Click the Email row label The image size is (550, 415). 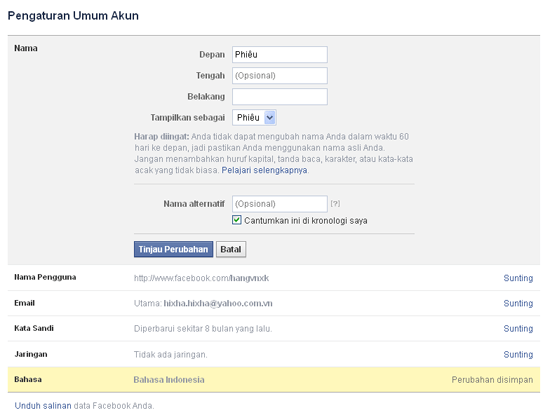tap(24, 303)
